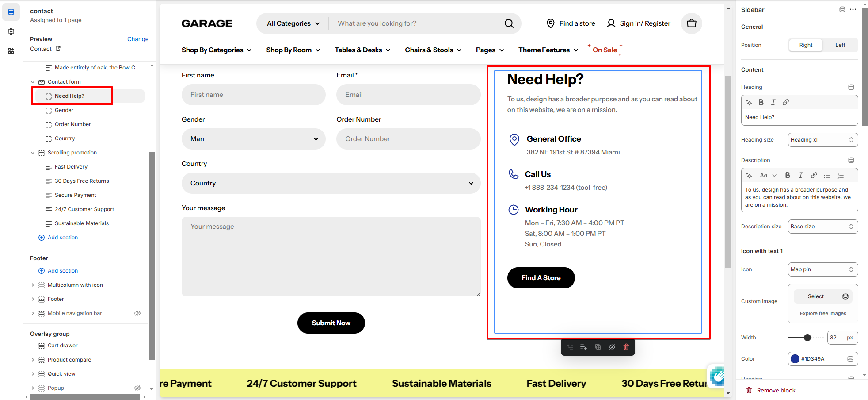Open color swatch #1D349A
The image size is (868, 400).
(795, 359)
